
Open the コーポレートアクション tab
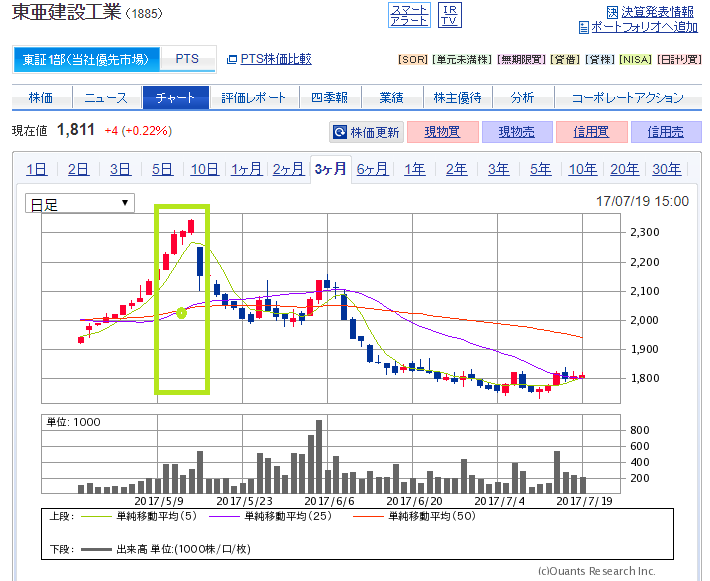(628, 97)
